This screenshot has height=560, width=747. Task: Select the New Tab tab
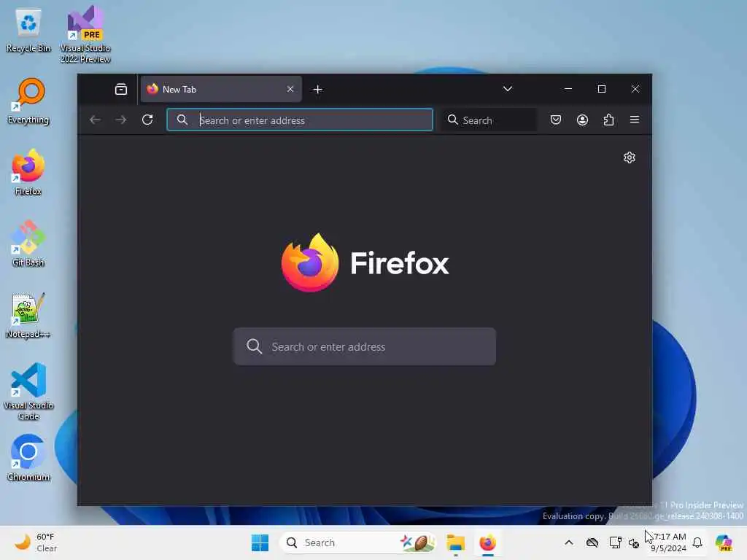(221, 89)
